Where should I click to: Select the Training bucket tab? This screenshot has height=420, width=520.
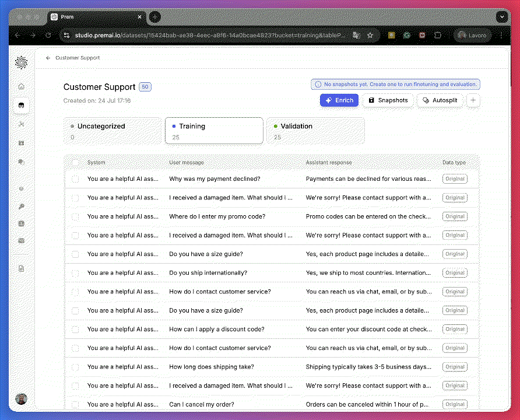pyautogui.click(x=214, y=131)
